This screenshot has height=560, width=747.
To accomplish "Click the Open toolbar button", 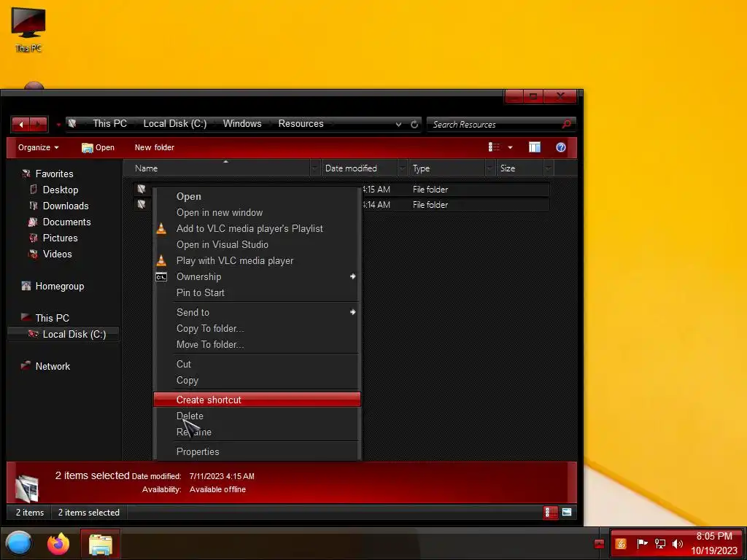I will click(x=98, y=147).
